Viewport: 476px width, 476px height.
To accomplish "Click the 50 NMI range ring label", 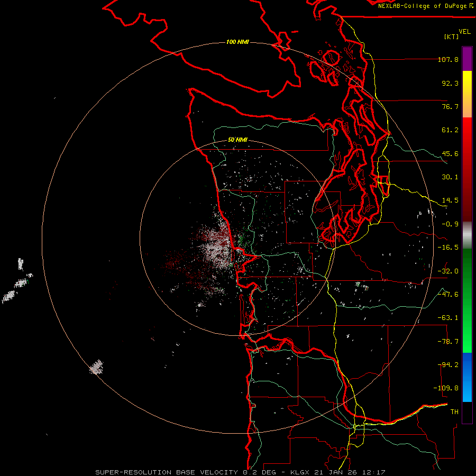I will click(x=237, y=140).
